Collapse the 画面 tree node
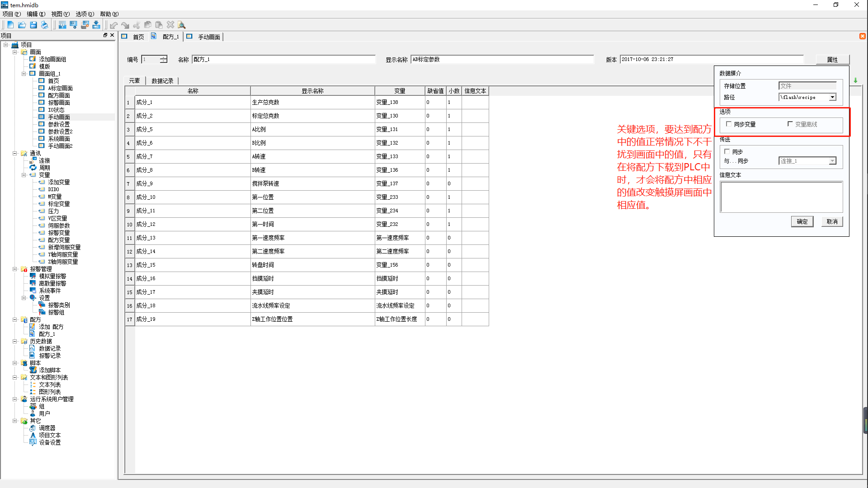Image resolution: width=868 pixels, height=488 pixels. 15,52
